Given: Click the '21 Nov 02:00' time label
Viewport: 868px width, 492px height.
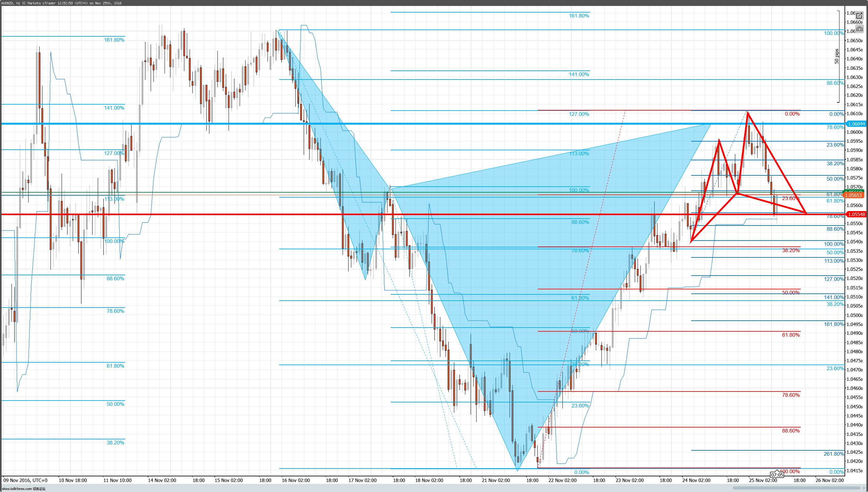Looking at the screenshot, I should 496,480.
